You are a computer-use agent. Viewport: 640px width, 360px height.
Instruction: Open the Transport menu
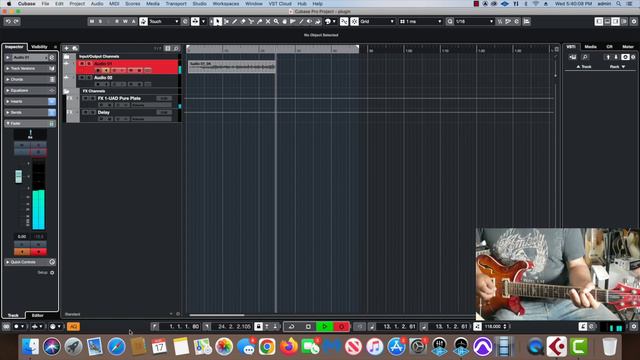[x=176, y=4]
